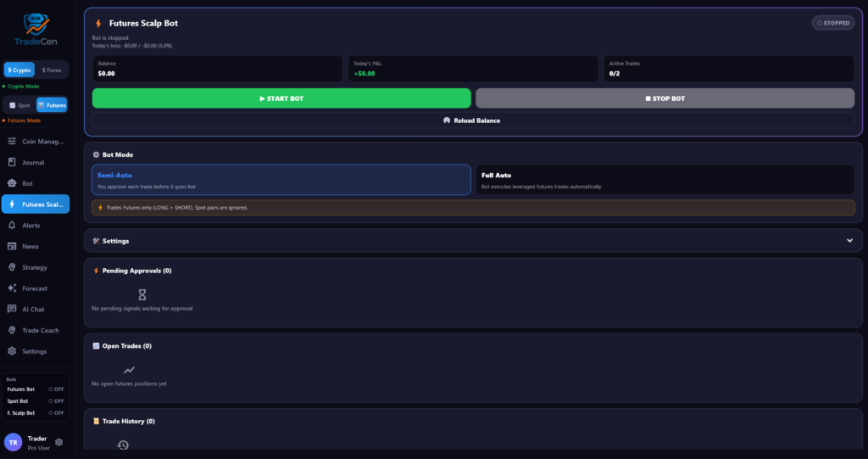Open News newspaper icon
The width and height of the screenshot is (868, 459).
[12, 246]
